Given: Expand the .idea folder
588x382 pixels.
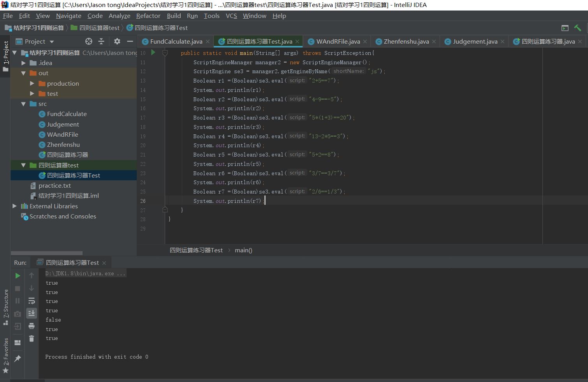Looking at the screenshot, I should point(24,63).
